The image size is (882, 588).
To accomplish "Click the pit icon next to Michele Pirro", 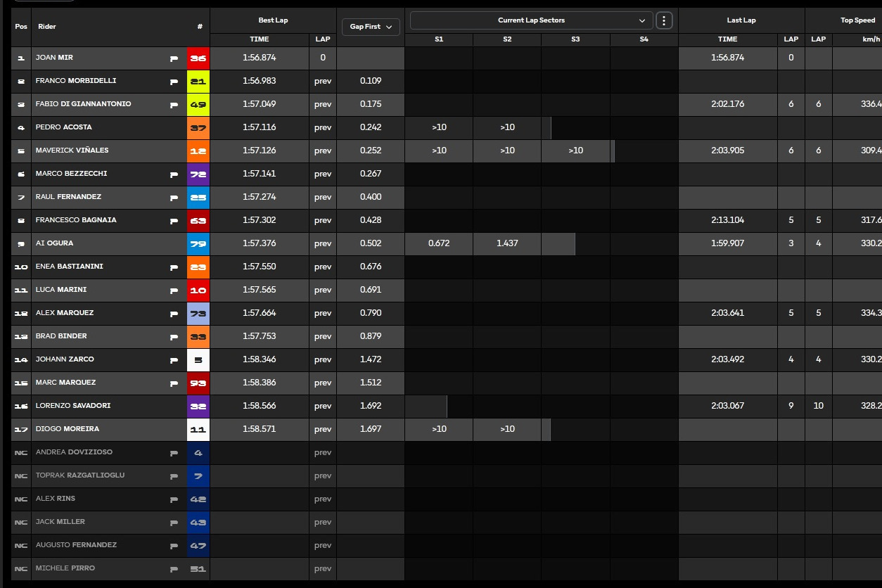I will coord(174,569).
